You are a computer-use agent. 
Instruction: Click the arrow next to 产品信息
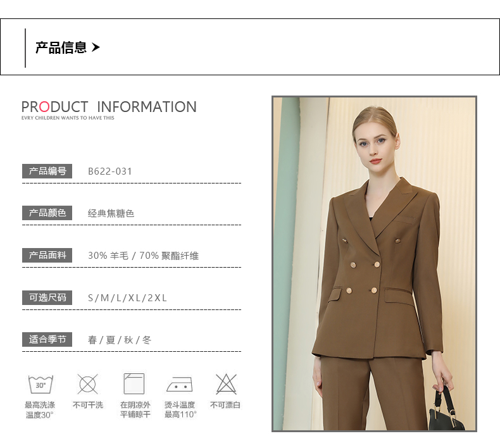(96, 47)
